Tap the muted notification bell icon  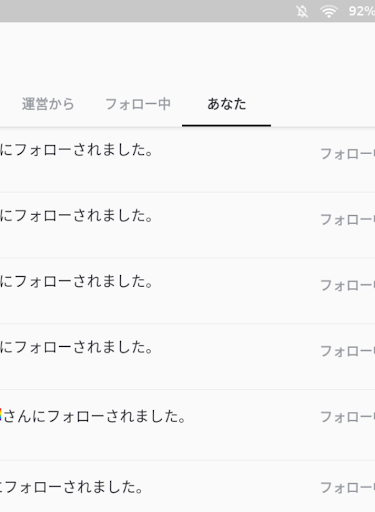[302, 12]
